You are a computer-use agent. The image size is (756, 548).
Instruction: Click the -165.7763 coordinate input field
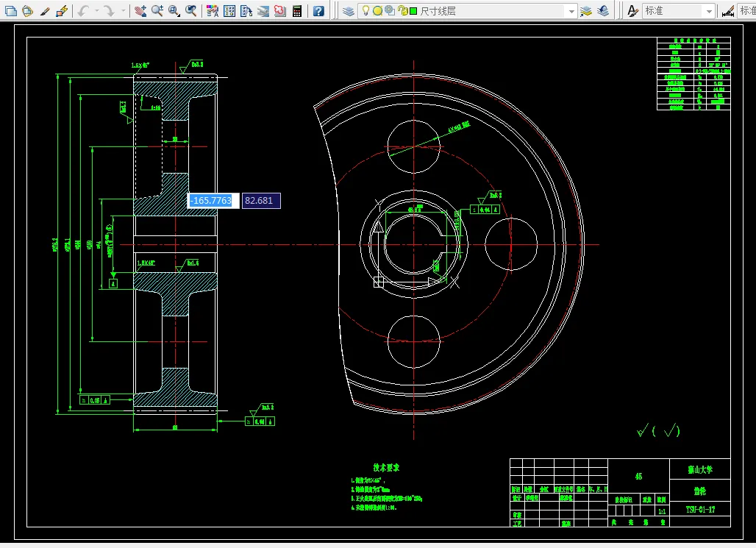pyautogui.click(x=213, y=201)
